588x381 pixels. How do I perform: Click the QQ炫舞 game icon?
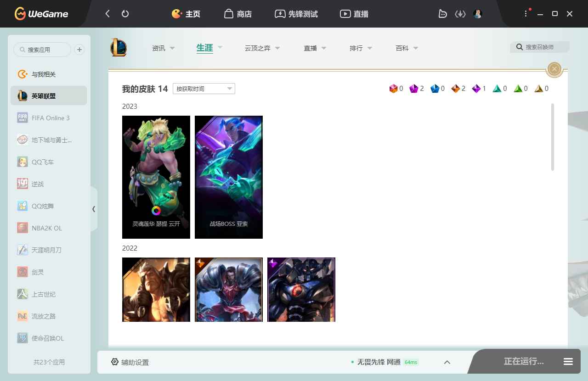click(x=23, y=206)
